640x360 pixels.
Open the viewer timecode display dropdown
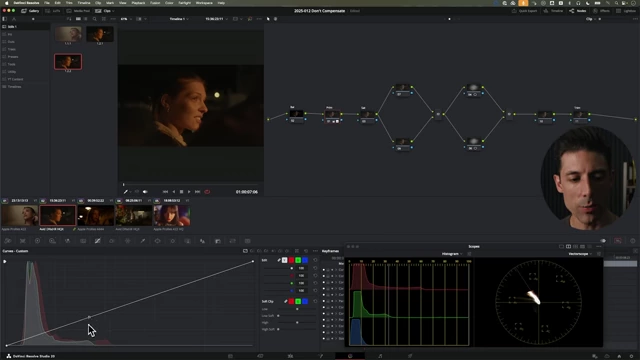[216, 19]
